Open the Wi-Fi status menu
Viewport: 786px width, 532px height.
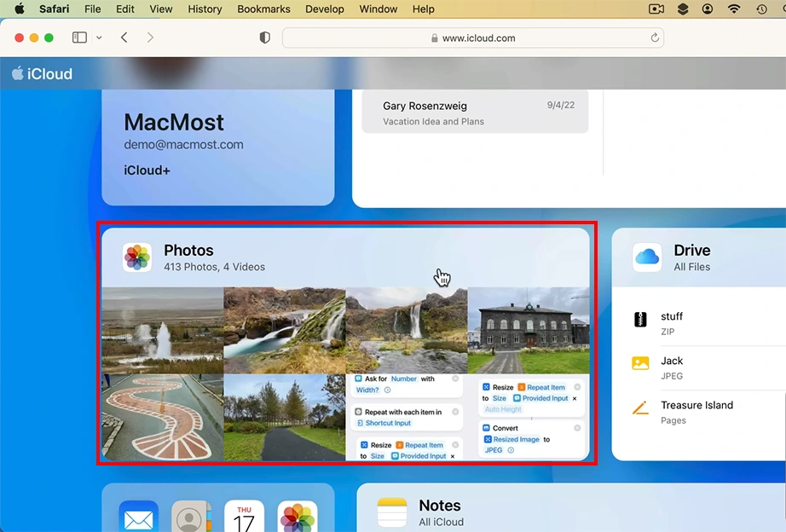click(x=734, y=9)
